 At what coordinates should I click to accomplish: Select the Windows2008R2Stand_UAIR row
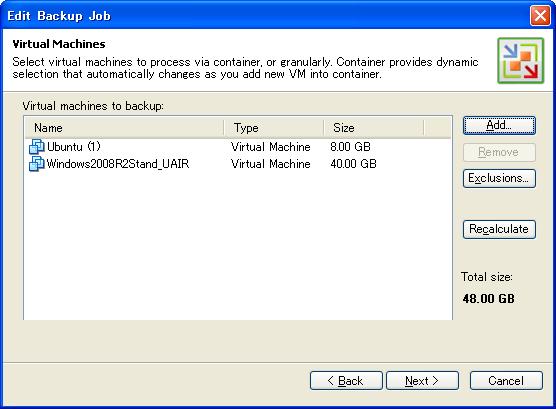pos(238,164)
